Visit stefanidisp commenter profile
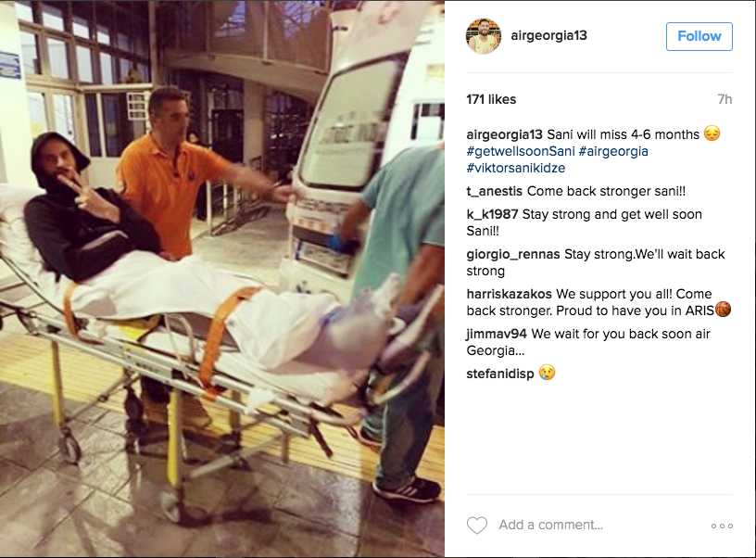This screenshot has height=558, width=756. pos(500,374)
